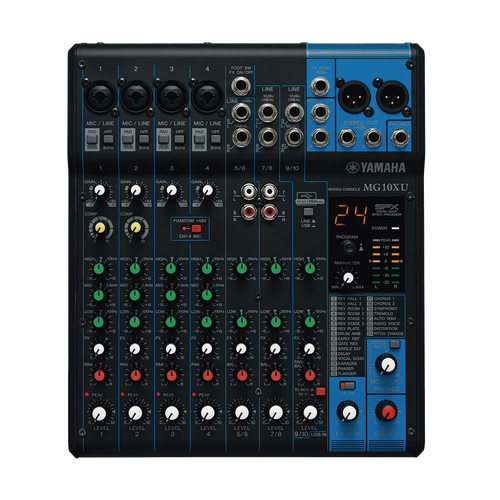
Task: Click the POWER indicator light
Action: click(395, 228)
